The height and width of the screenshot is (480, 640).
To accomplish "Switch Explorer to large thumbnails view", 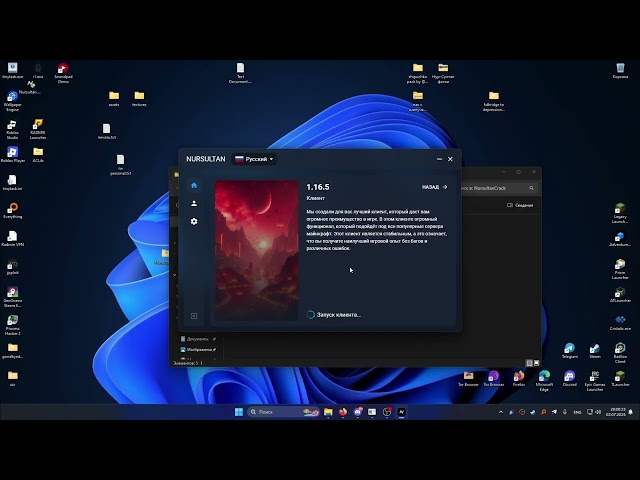I will pos(536,363).
